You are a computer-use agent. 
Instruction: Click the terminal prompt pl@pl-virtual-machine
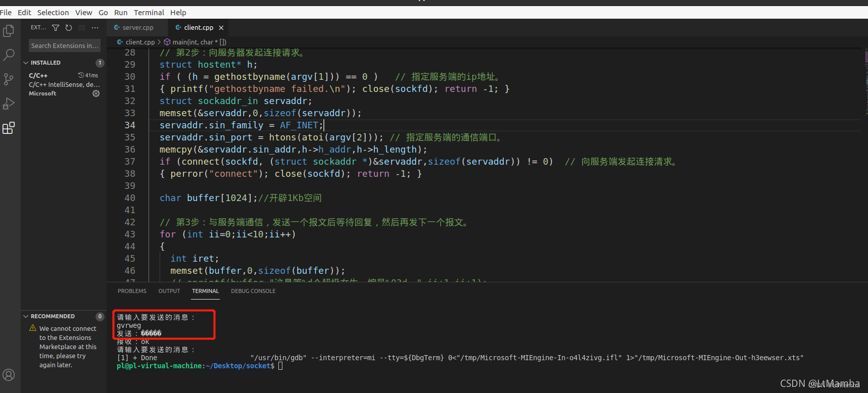[x=196, y=366]
